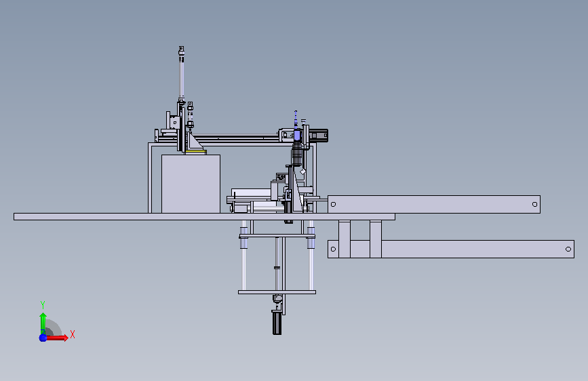The width and height of the screenshot is (588, 381).
Task: Pick the left hole of lower right bar
Action: coord(333,249)
